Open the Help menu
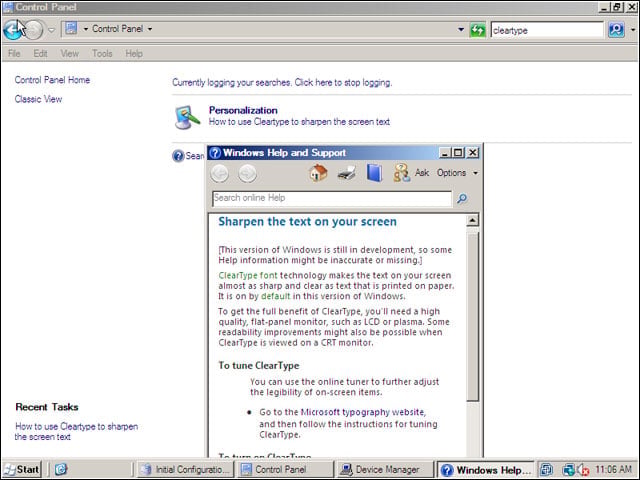640x480 pixels. [134, 53]
